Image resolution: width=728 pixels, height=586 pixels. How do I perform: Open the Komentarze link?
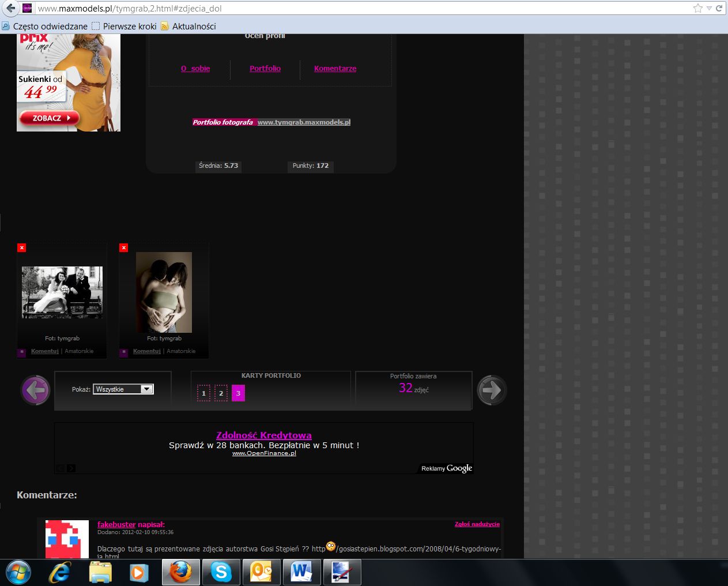click(x=335, y=68)
